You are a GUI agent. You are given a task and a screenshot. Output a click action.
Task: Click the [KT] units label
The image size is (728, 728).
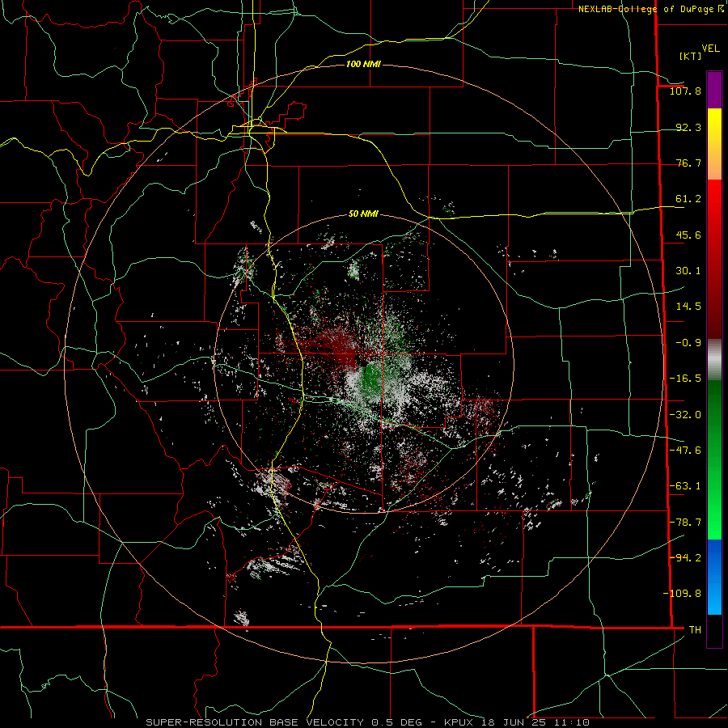click(x=690, y=56)
